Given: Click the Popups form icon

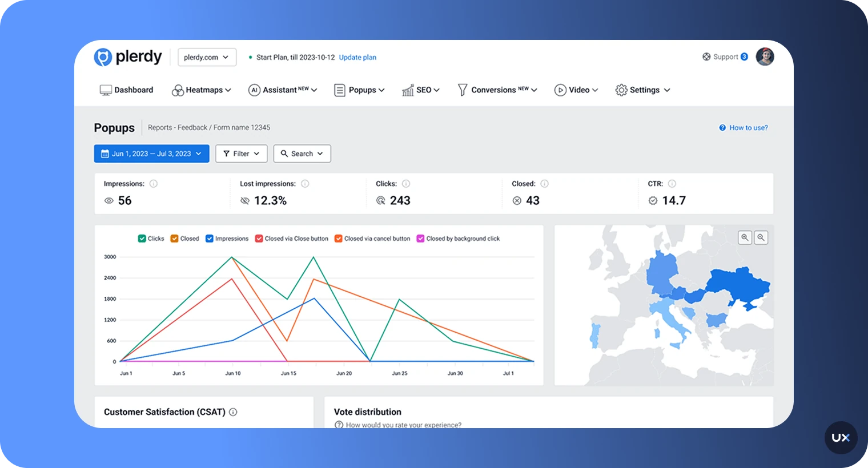Looking at the screenshot, I should [340, 90].
